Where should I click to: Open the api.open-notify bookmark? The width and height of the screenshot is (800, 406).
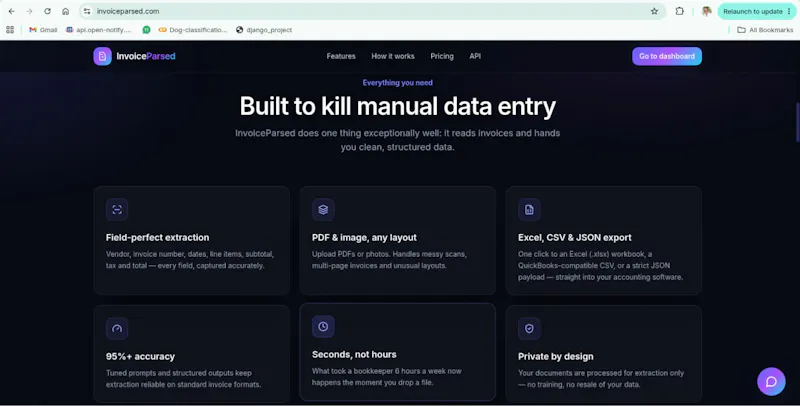[98, 30]
